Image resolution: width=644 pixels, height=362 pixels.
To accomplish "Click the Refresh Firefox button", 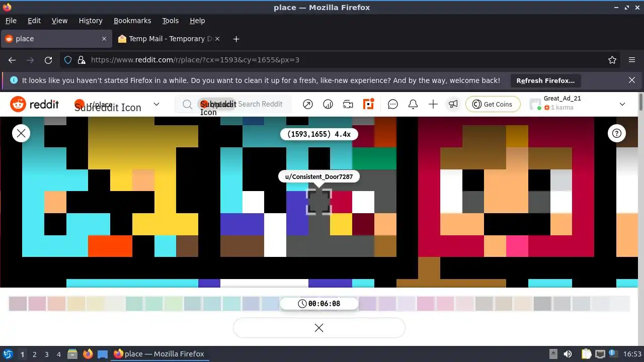I will coord(545,80).
